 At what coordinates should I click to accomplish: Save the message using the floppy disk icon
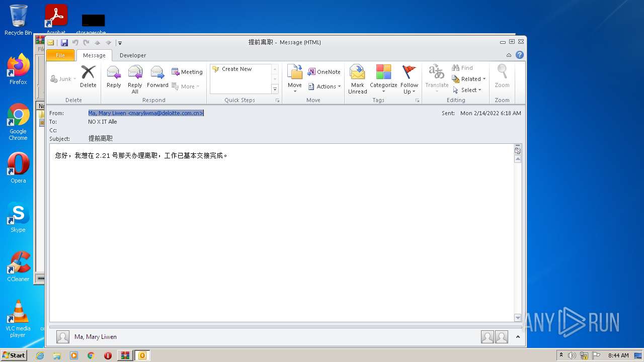point(64,43)
